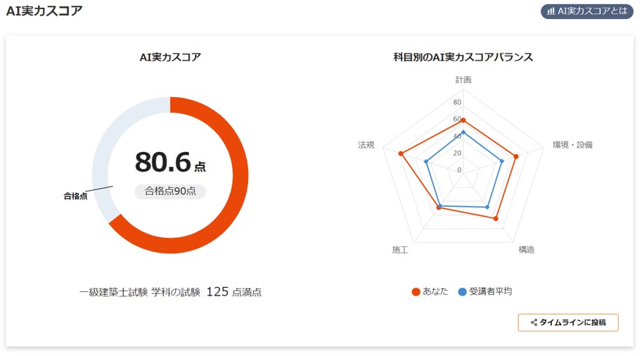
Task: Click the blue 受講者平均 legend dot
Action: click(x=462, y=292)
